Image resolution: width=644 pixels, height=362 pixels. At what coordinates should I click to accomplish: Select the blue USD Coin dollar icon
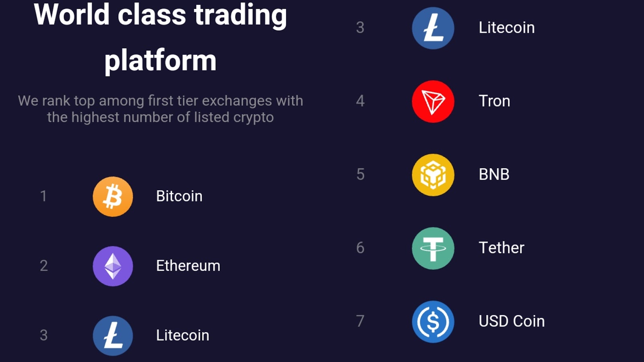[433, 322]
